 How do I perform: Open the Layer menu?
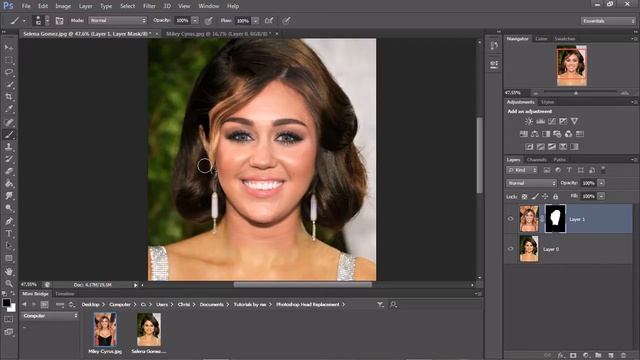85,6
